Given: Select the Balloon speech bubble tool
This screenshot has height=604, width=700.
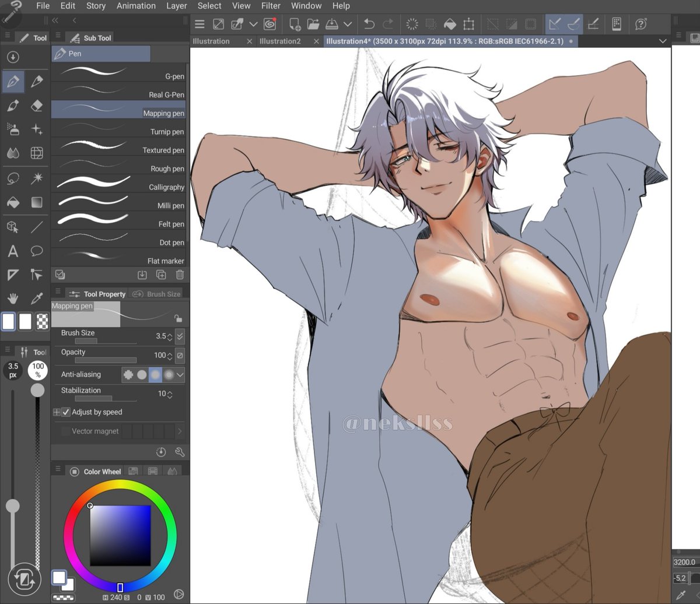Looking at the screenshot, I should pos(37,251).
